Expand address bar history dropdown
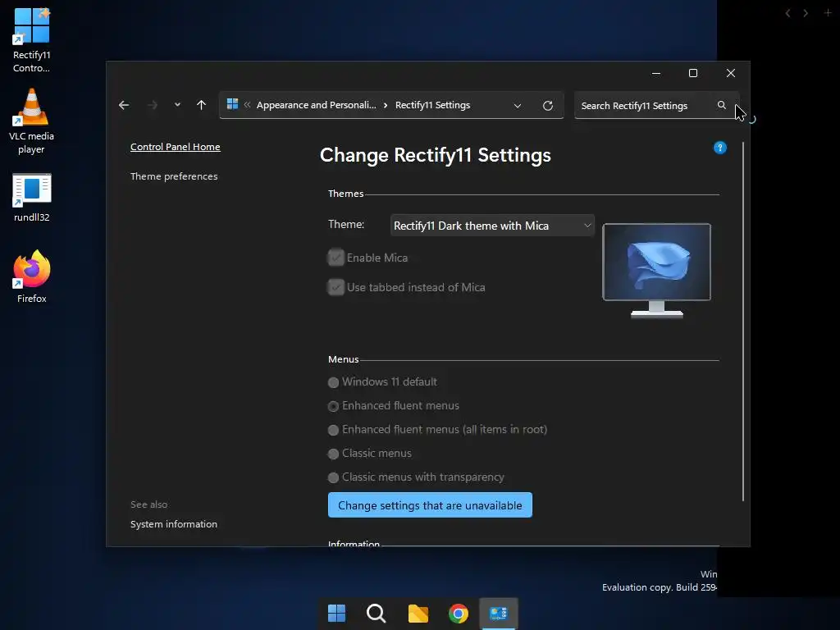This screenshot has width=840, height=630. 518,106
